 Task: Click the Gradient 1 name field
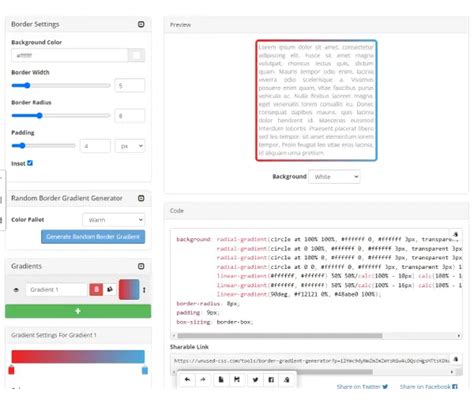[57, 290]
